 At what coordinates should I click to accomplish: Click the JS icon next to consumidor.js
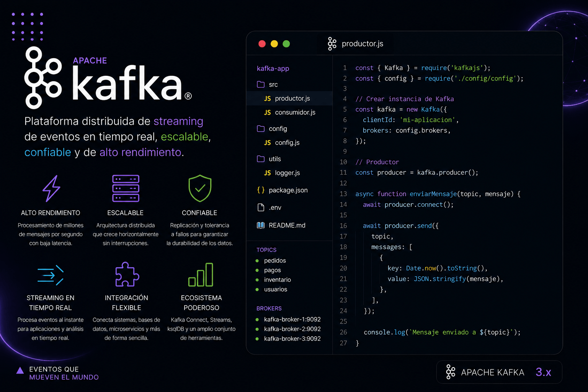point(267,113)
